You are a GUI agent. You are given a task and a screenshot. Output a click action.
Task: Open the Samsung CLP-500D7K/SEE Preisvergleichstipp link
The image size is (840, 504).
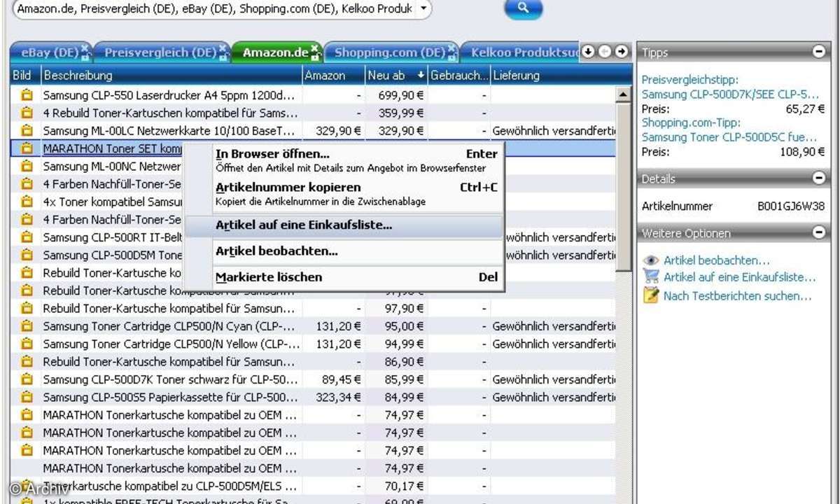coord(730,94)
